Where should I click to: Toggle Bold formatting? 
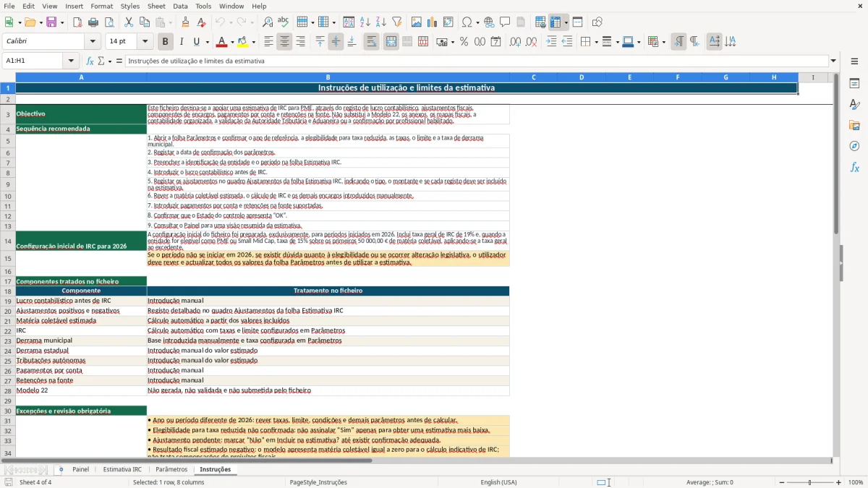[165, 42]
